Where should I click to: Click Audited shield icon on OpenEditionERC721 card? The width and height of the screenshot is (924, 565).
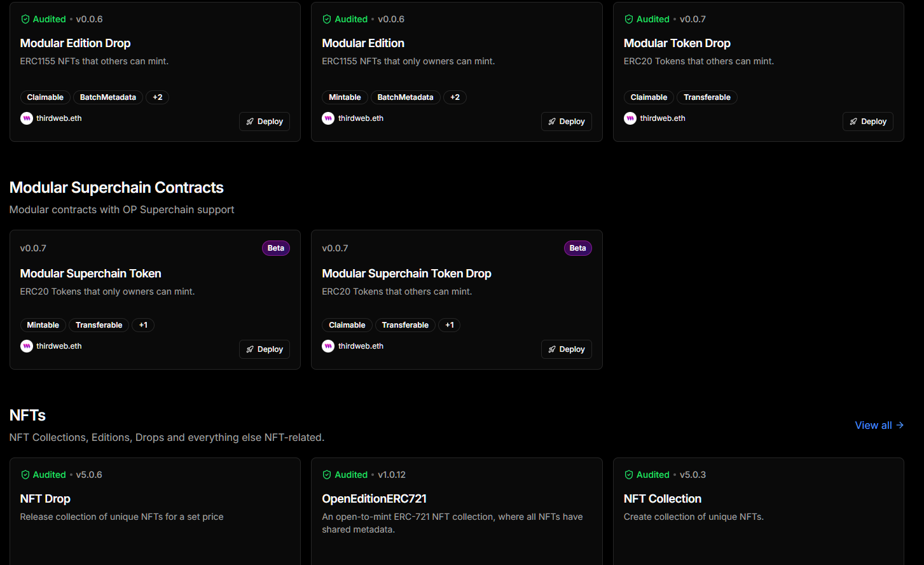point(327,475)
